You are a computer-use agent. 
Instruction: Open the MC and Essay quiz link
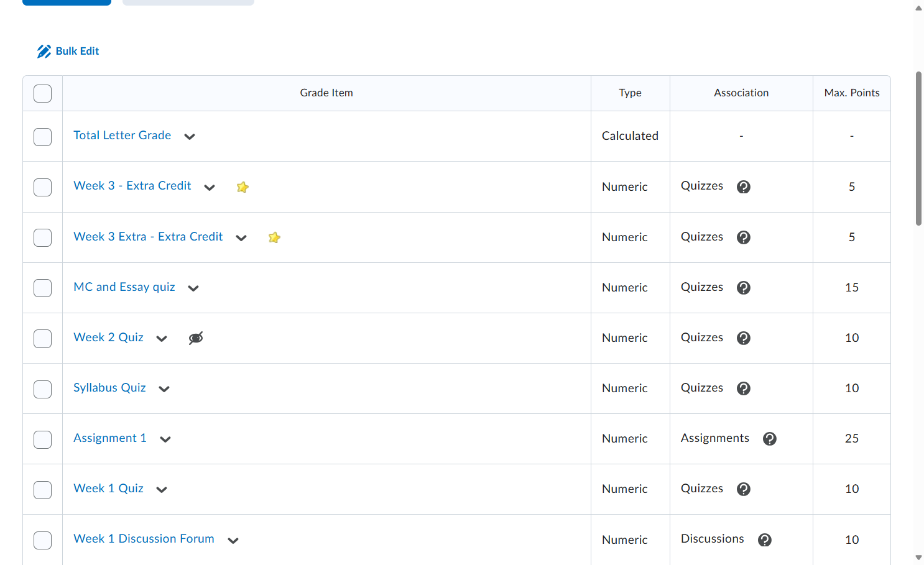tap(124, 287)
